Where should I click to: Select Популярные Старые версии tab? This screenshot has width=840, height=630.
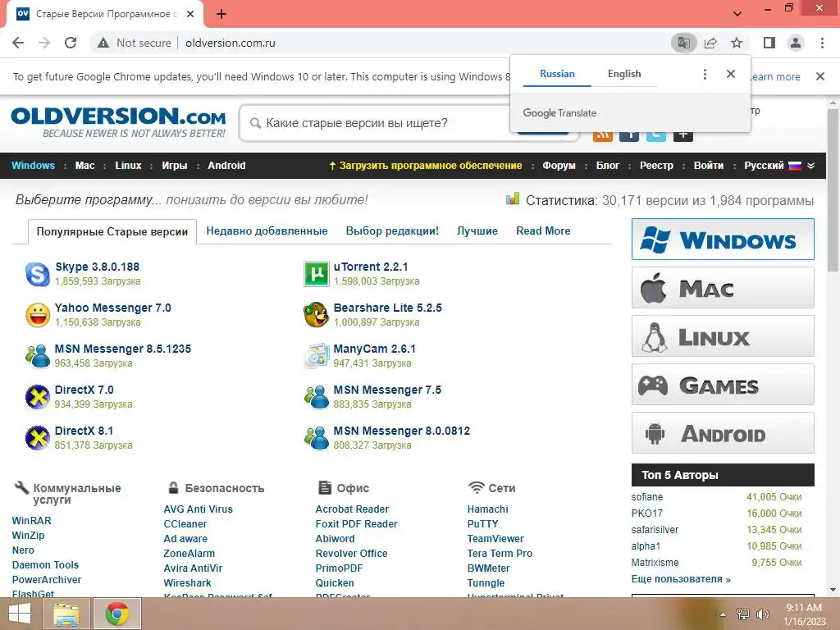[x=112, y=231]
